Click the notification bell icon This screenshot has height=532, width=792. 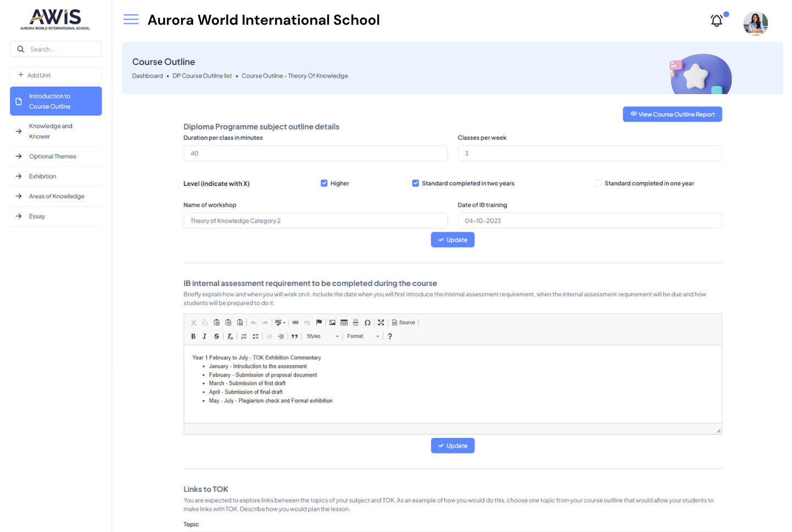pos(716,21)
